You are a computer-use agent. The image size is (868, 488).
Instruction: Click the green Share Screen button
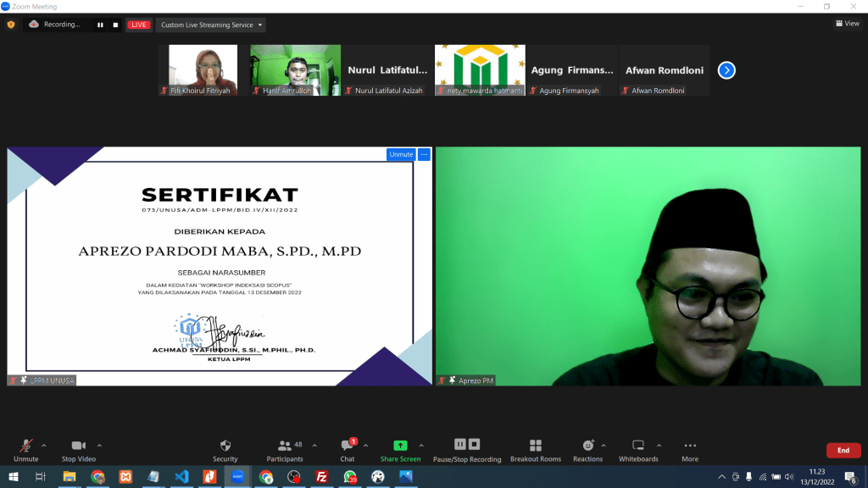click(400, 450)
